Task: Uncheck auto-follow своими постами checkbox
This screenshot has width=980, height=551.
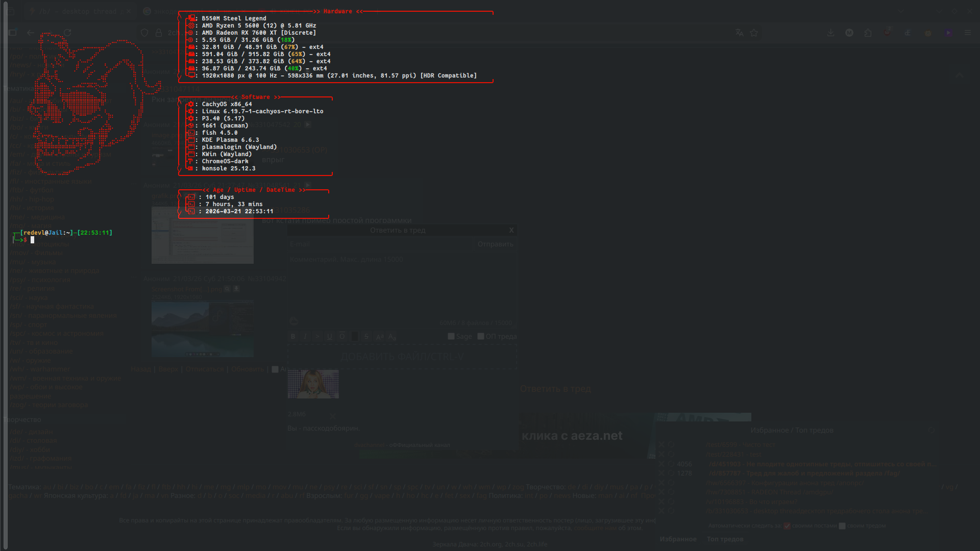Action: click(787, 526)
